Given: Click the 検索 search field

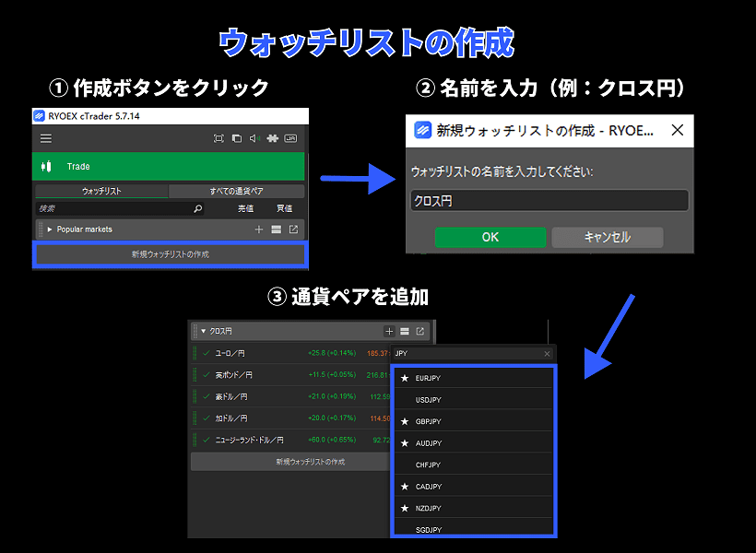Looking at the screenshot, I should [x=120, y=208].
